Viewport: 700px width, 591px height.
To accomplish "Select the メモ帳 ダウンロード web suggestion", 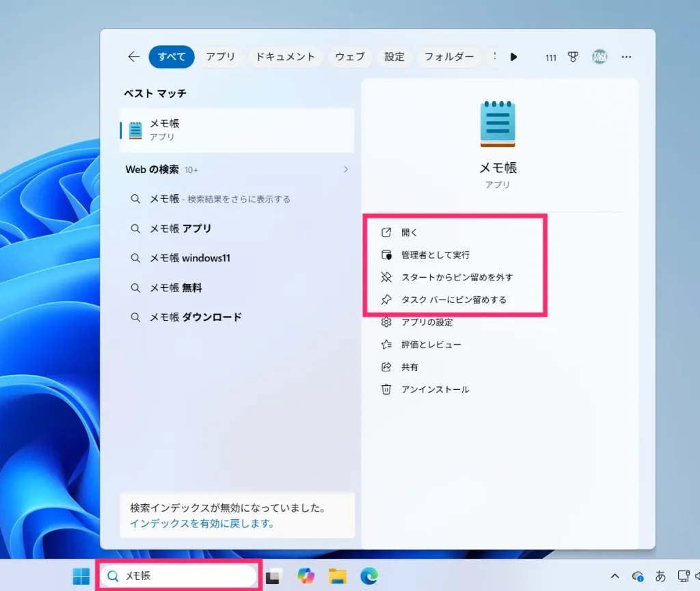I will tap(237, 317).
